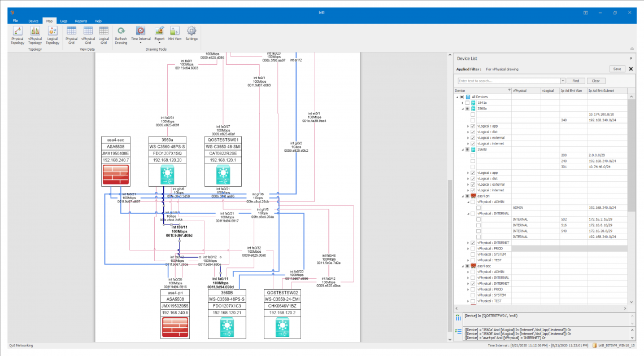The width and height of the screenshot is (644, 356).
Task: Select the asa4-pri firewall icon on map
Action: pos(175,327)
